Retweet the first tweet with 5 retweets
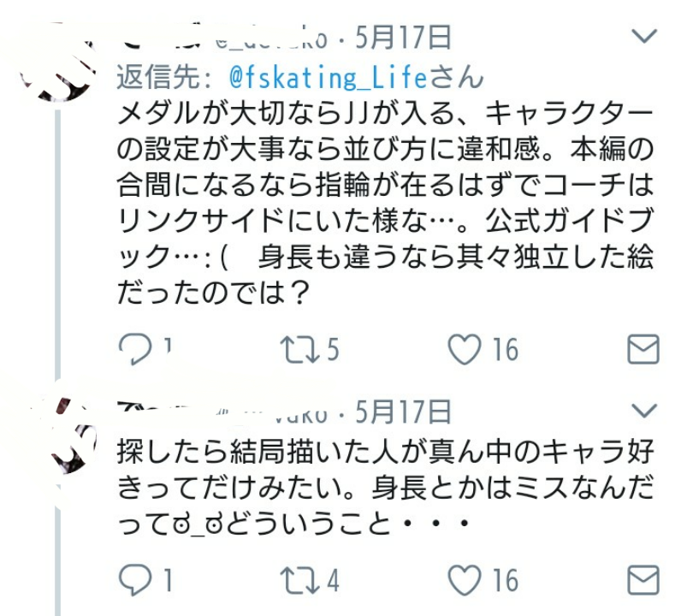 (297, 349)
